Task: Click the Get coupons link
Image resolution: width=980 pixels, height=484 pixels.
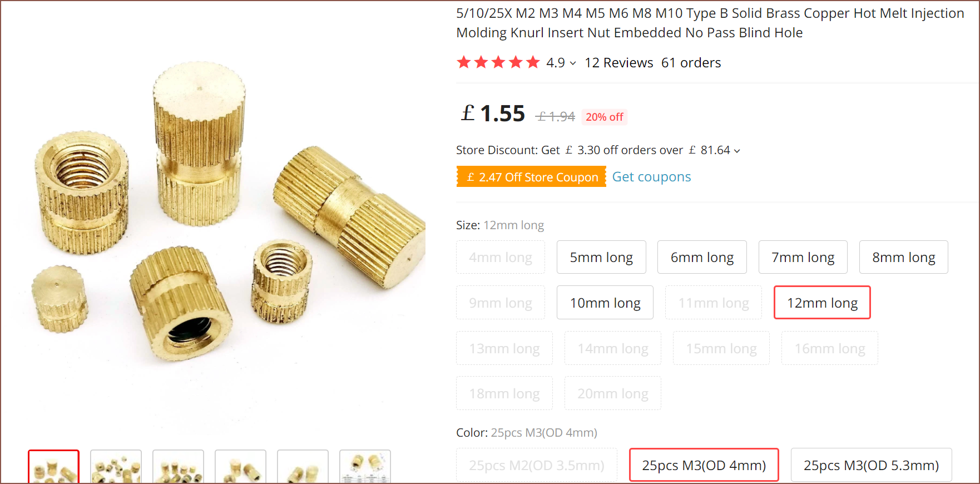Action: [x=651, y=177]
